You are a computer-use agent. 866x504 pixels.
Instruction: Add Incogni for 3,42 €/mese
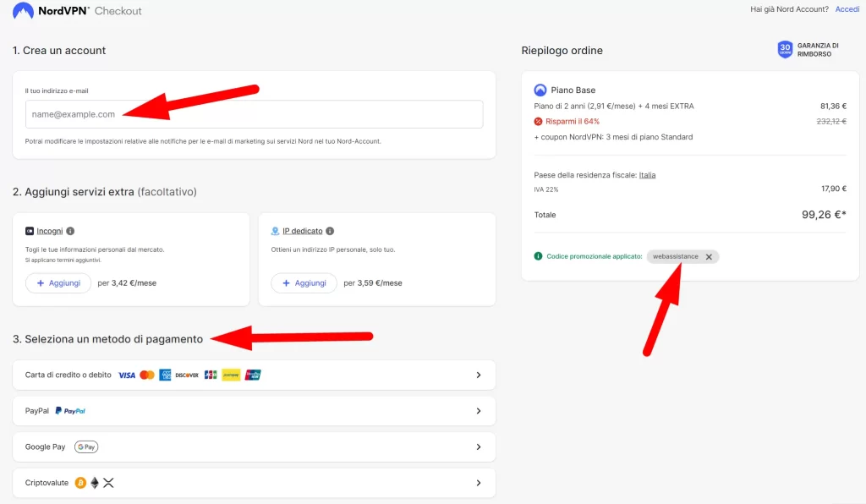(x=58, y=282)
